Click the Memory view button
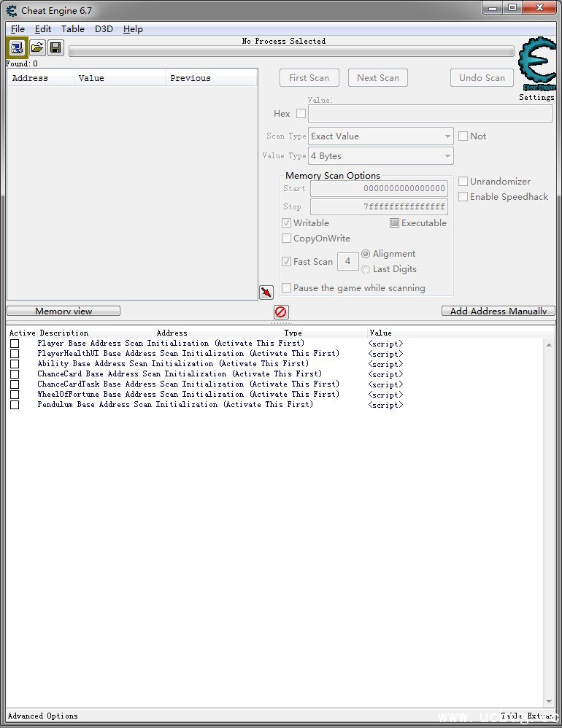This screenshot has width=562, height=728. point(63,311)
